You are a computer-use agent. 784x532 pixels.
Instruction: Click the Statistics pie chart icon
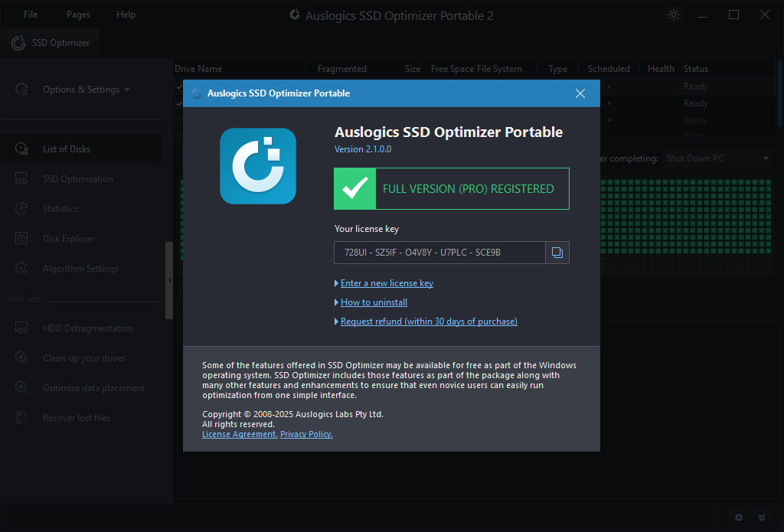tap(21, 208)
